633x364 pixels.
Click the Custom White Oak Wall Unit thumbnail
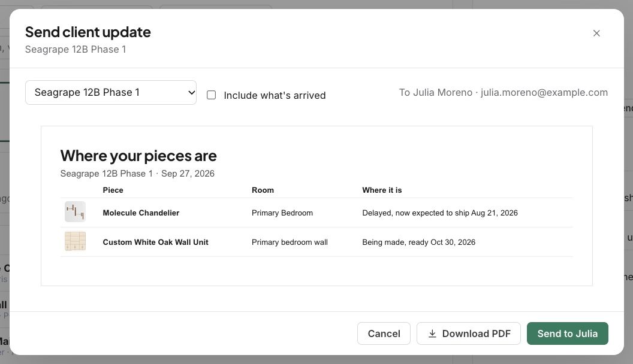(75, 241)
